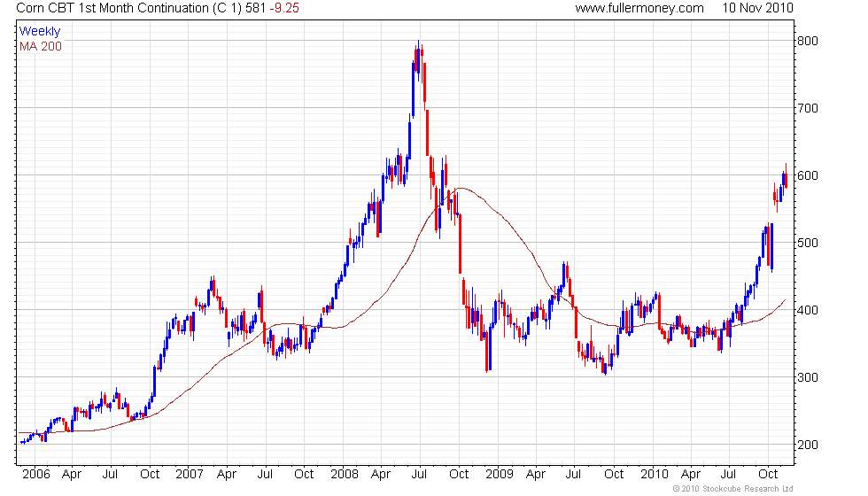Image resolution: width=868 pixels, height=496 pixels.
Task: Click the 2008 year label on the time axis
Action: click(x=345, y=475)
